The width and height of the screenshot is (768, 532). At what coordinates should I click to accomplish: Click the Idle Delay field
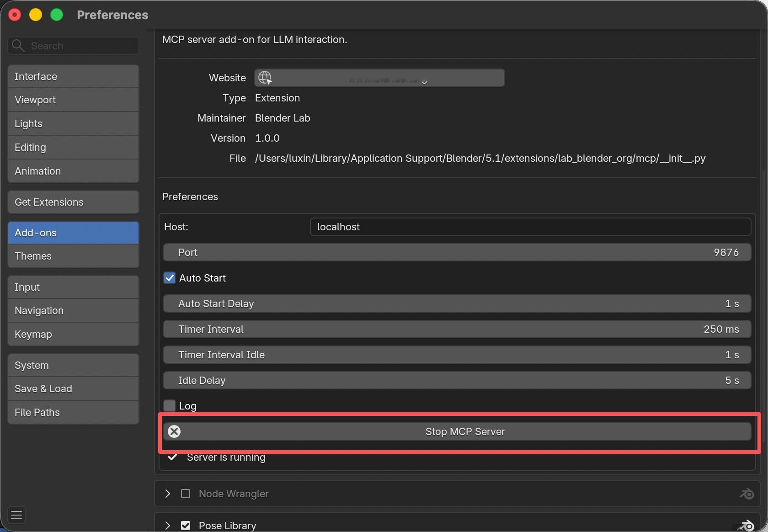tap(457, 380)
